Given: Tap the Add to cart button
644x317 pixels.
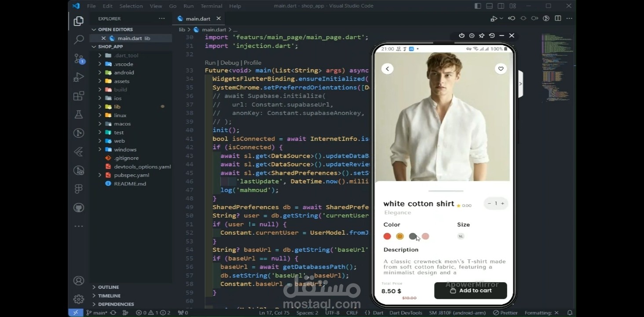Looking at the screenshot, I should [x=470, y=291].
